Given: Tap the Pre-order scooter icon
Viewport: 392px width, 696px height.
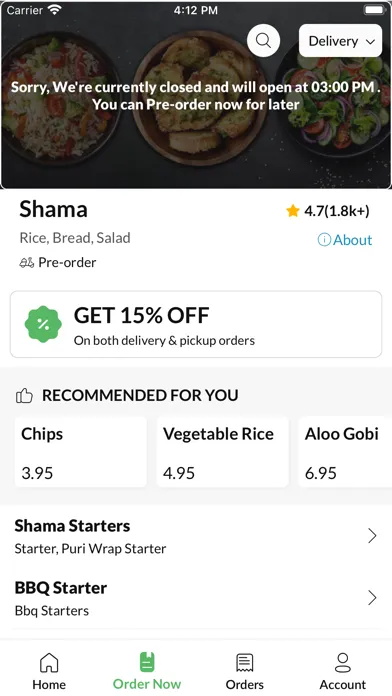Looking at the screenshot, I should click(27, 263).
